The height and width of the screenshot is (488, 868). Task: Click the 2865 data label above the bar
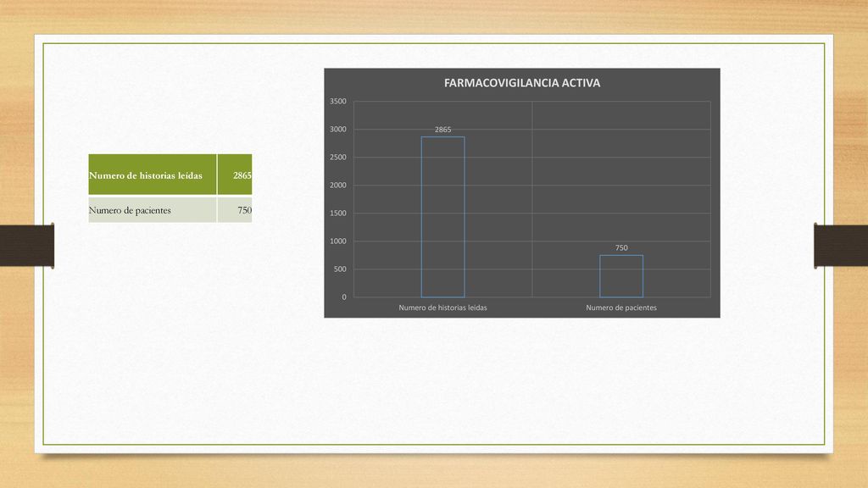click(x=442, y=130)
